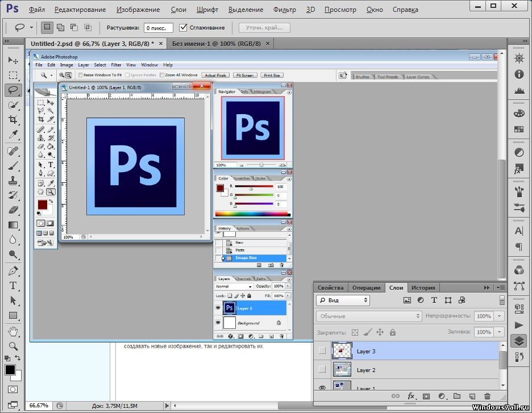532x413 pixels.
Task: Select the Crop tool
Action: point(13,119)
